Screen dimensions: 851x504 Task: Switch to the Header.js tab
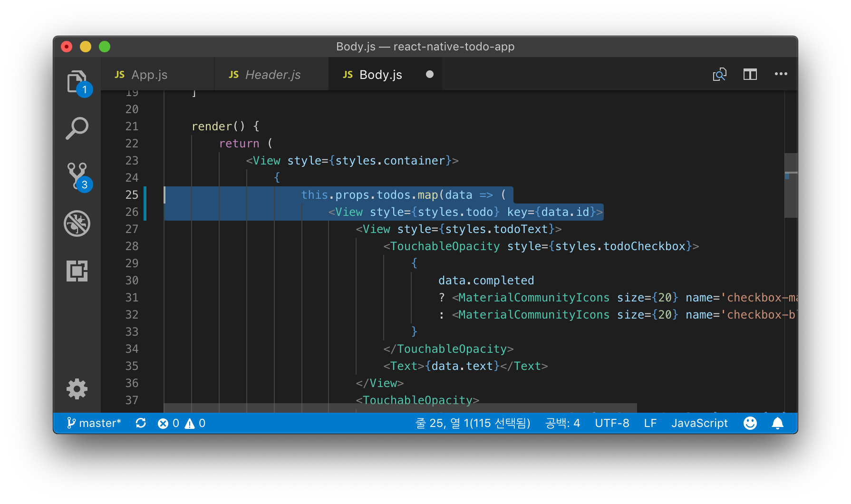[271, 74]
